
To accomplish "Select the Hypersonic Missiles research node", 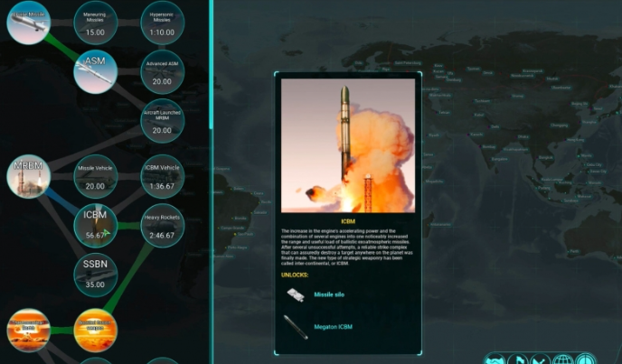I will [x=162, y=23].
